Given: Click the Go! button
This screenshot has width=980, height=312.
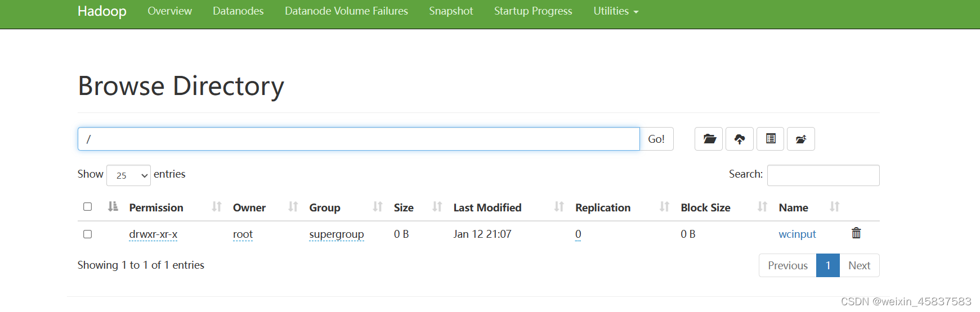Looking at the screenshot, I should (656, 139).
